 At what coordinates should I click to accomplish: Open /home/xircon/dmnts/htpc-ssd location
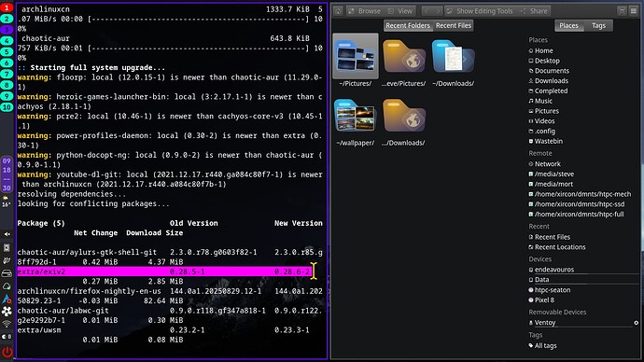(x=576, y=204)
